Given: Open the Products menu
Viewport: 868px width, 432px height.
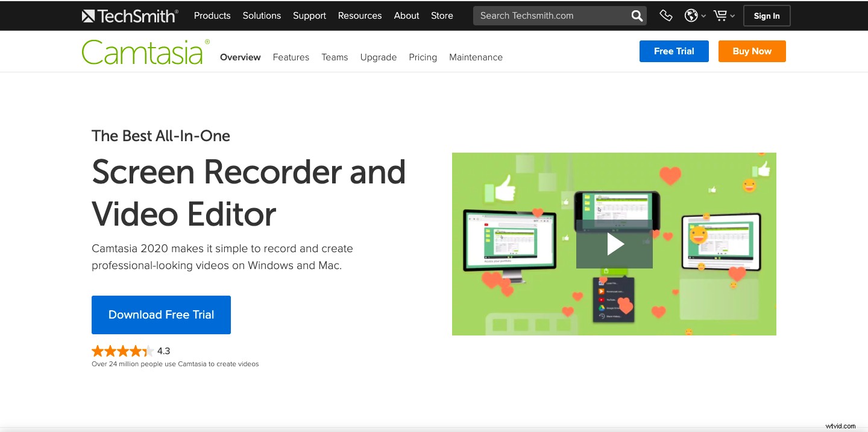Looking at the screenshot, I should (x=212, y=16).
